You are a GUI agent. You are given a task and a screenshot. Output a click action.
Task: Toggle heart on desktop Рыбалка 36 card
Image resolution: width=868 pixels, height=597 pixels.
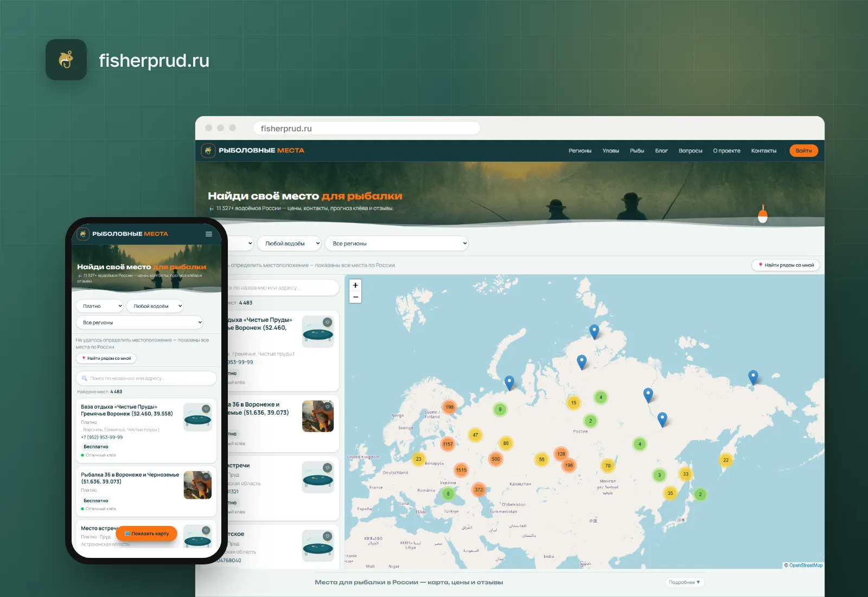[327, 407]
